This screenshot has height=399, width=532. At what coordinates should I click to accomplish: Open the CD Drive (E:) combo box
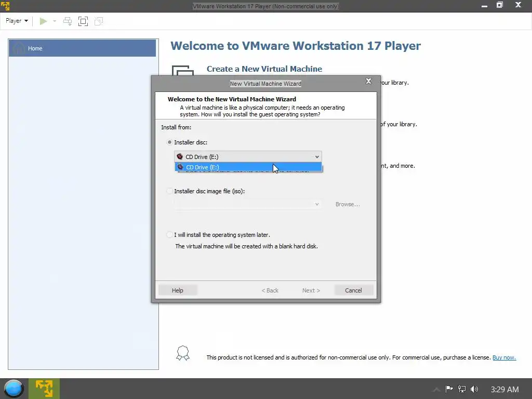[248, 157]
